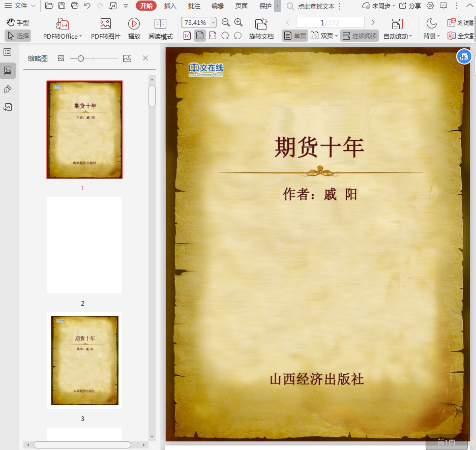476x450 pixels.
Task: Open 自动滚动 auto scroll dropdown
Action: (x=398, y=29)
